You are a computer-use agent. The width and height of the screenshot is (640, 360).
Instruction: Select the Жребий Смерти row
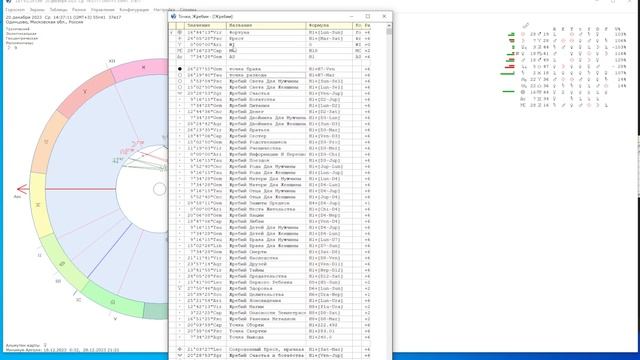coord(269,252)
